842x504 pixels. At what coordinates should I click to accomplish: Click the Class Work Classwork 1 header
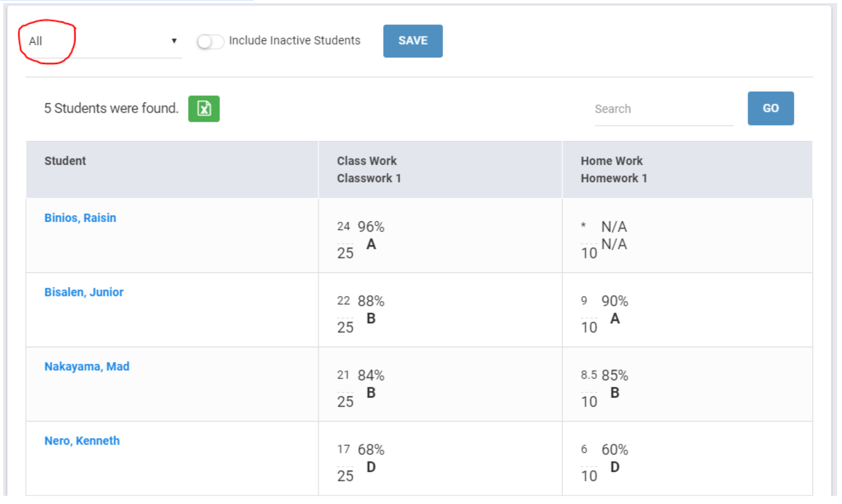point(368,170)
